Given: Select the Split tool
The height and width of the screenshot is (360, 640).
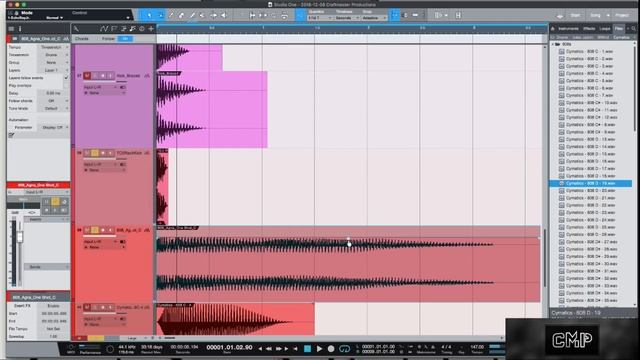Looking at the screenshot, I should tap(171, 16).
